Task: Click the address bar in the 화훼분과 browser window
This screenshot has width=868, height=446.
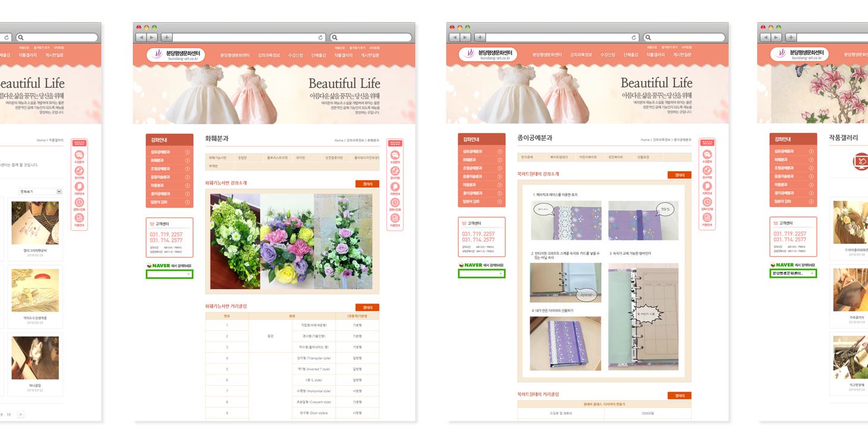Action: pos(250,38)
